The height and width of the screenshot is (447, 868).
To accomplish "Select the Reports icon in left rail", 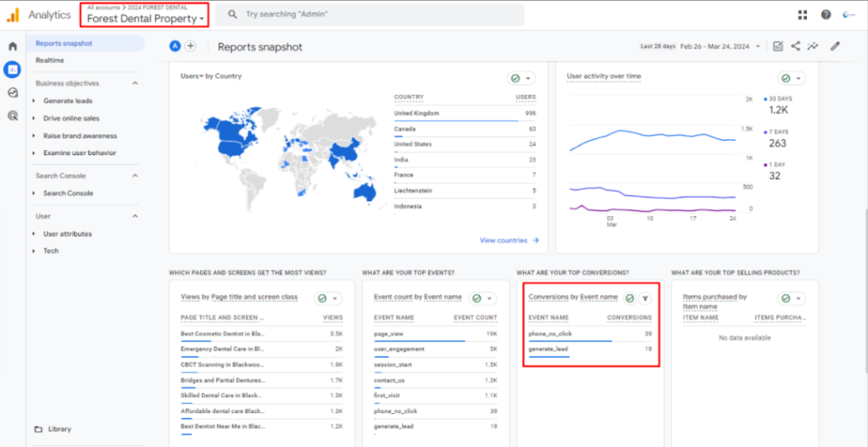I will tap(13, 70).
